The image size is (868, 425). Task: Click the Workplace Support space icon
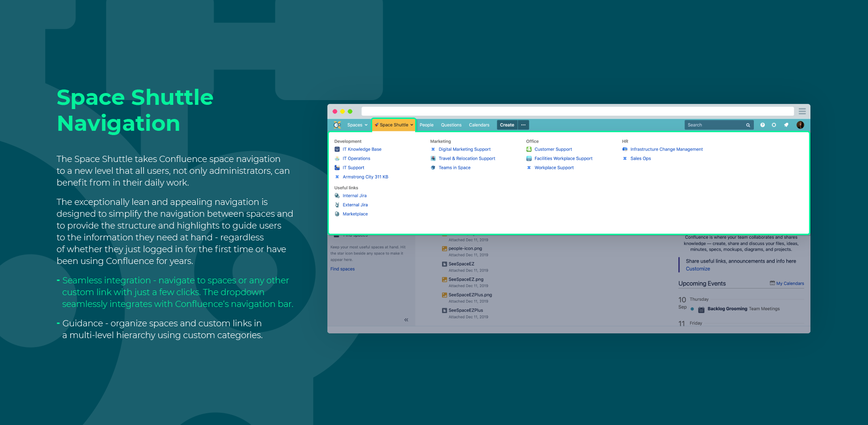click(529, 168)
